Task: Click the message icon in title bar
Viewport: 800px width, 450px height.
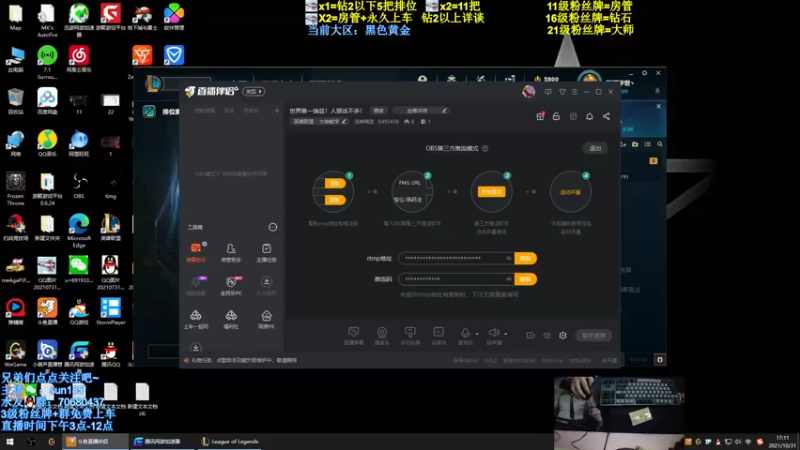Action: (548, 92)
